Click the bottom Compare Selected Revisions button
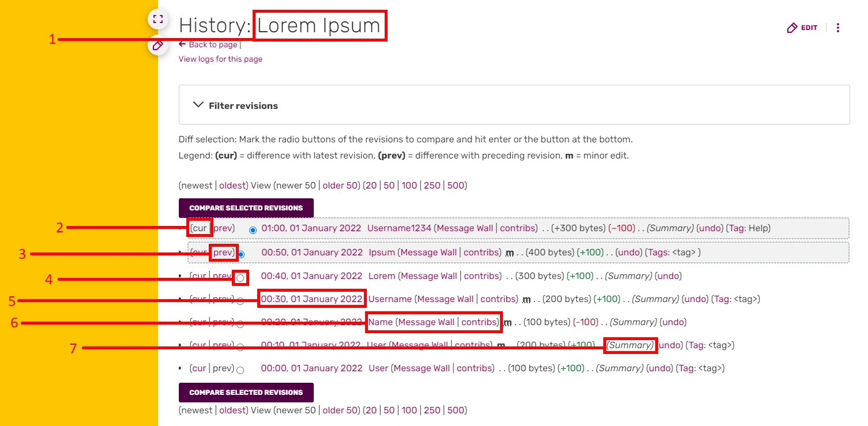The height and width of the screenshot is (426, 868). [246, 393]
